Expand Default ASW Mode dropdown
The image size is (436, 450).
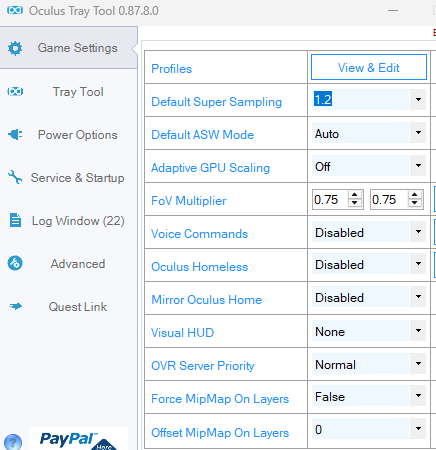(418, 133)
